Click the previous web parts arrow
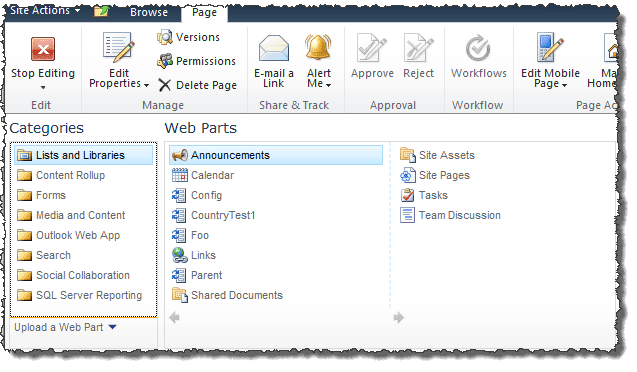The height and width of the screenshot is (372, 637). tap(174, 317)
